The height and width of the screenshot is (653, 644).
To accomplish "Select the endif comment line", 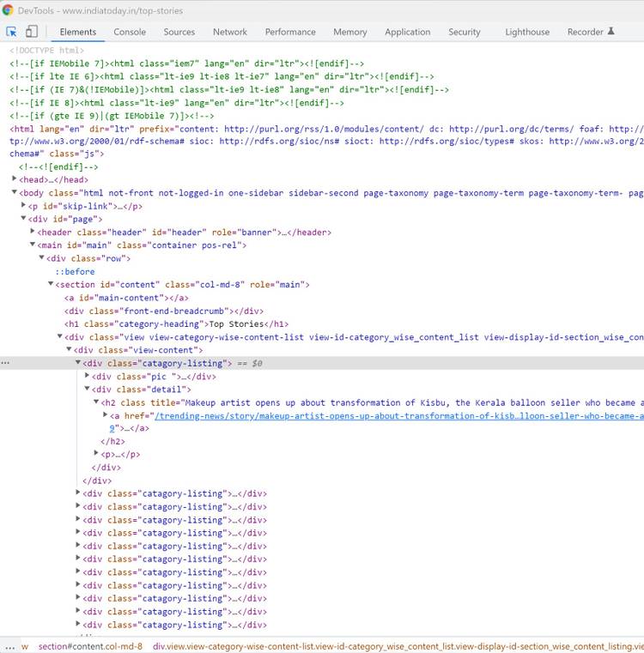I will tap(58, 167).
